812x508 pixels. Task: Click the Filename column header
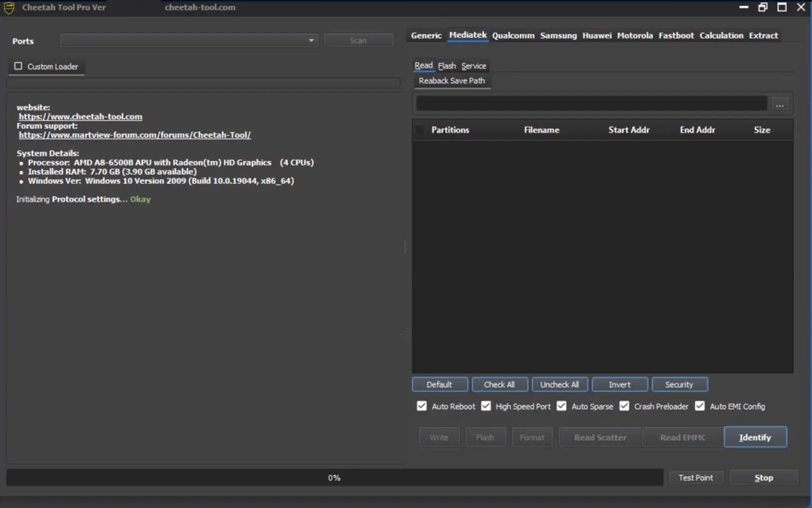click(x=541, y=130)
